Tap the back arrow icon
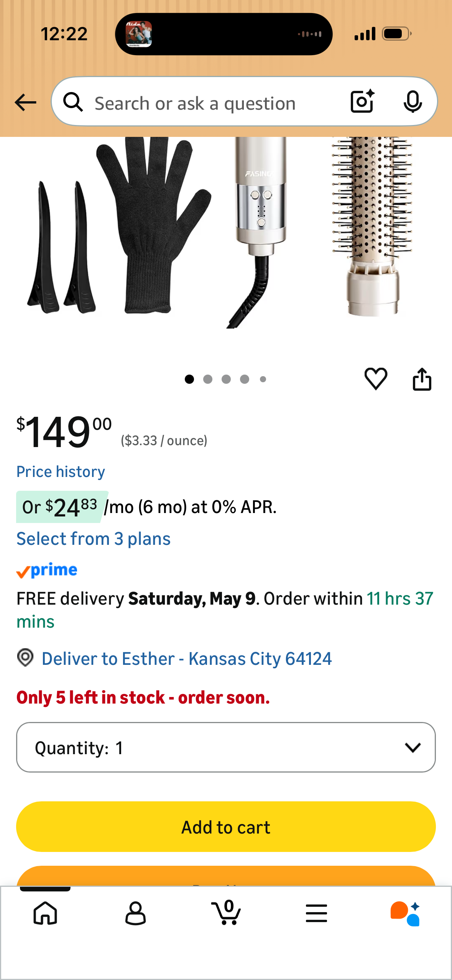Viewport: 452px width, 980px height. point(25,102)
